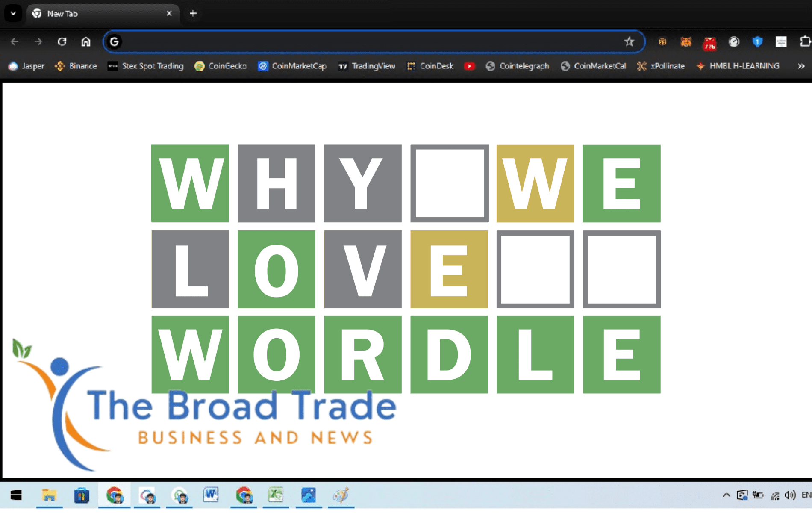Image resolution: width=812 pixels, height=513 pixels.
Task: Open the tiger-face browser extension
Action: pyautogui.click(x=662, y=41)
